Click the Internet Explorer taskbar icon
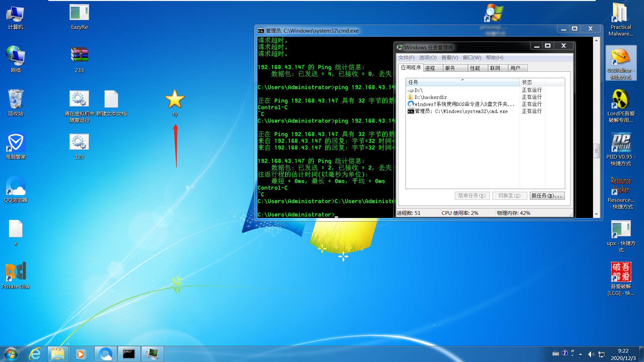Screen dimensions: 644x362 35,354
